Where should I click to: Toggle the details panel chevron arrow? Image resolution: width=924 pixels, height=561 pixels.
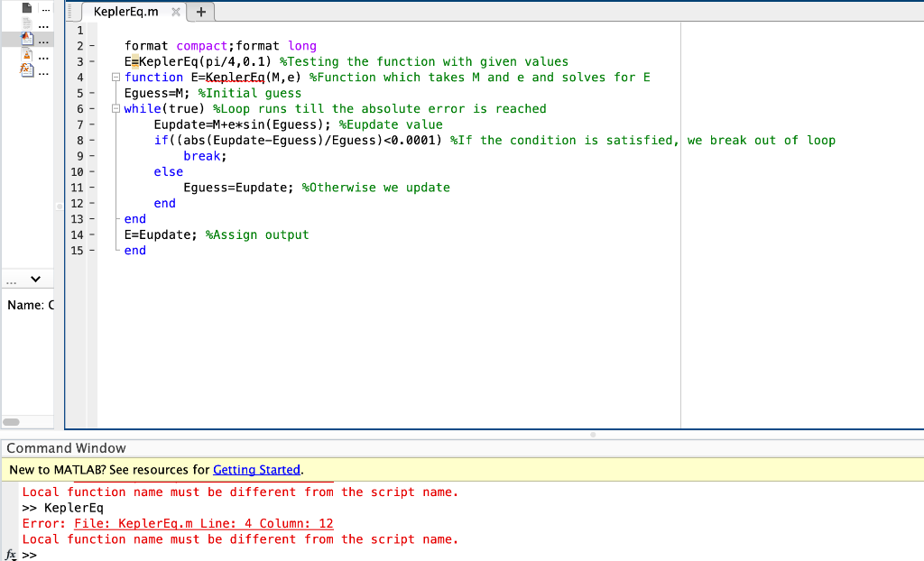35,280
